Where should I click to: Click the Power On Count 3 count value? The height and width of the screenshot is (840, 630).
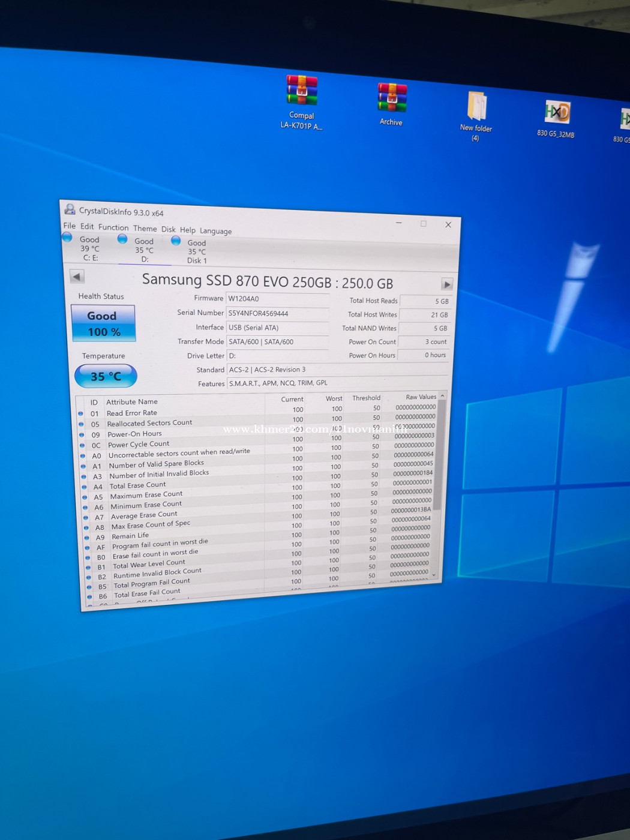(424, 341)
